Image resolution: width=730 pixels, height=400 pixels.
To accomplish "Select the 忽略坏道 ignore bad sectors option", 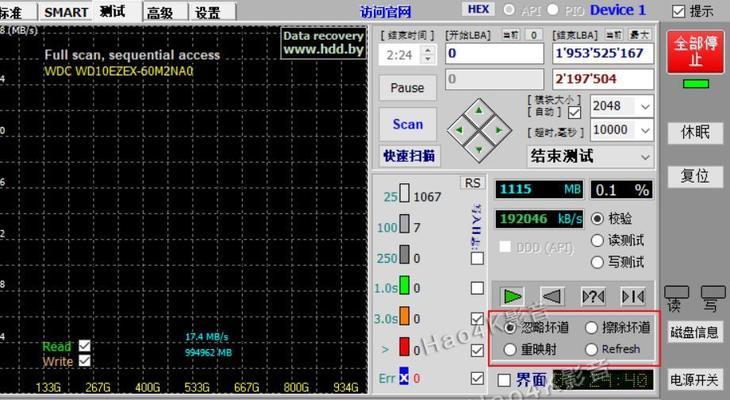I will 510,328.
